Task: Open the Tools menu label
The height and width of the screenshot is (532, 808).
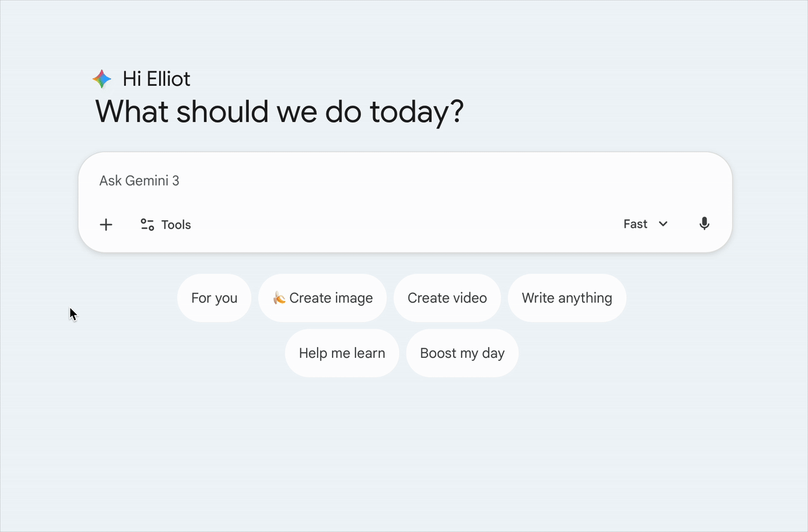Action: 176,225
